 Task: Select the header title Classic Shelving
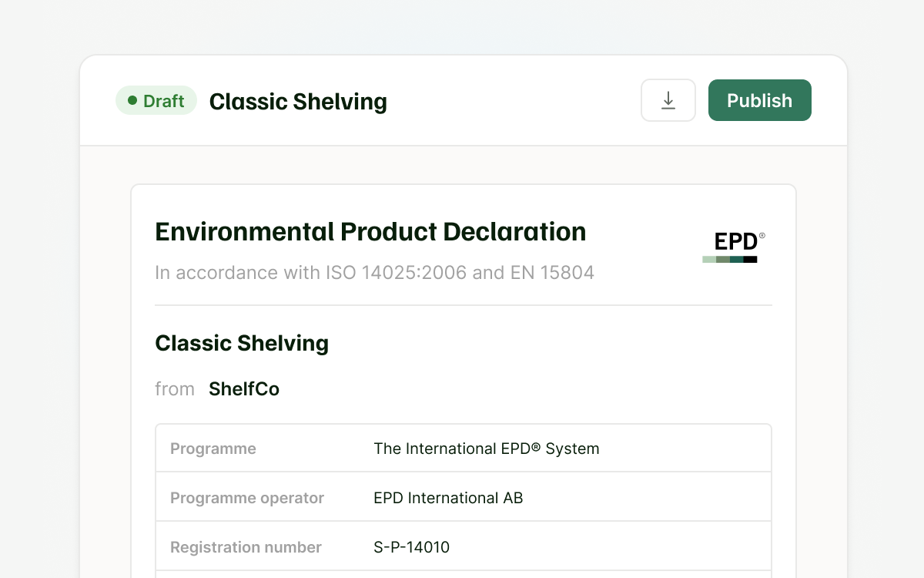click(x=298, y=102)
